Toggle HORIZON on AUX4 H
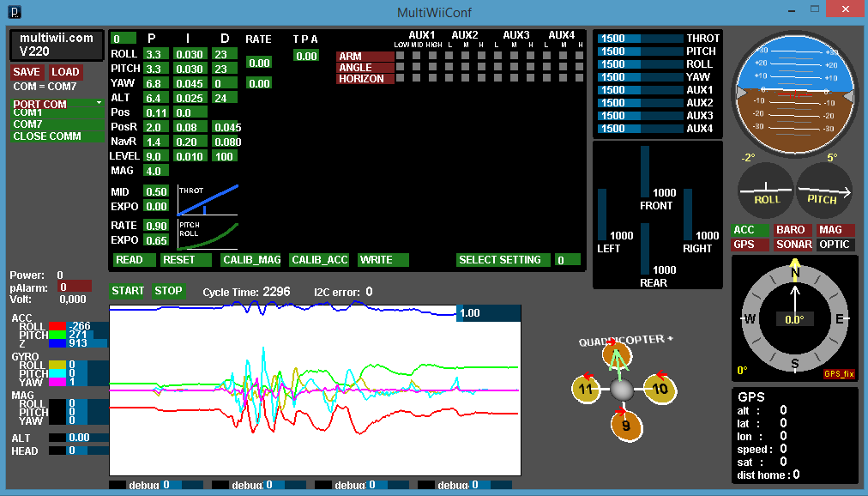The image size is (868, 496). click(x=579, y=77)
